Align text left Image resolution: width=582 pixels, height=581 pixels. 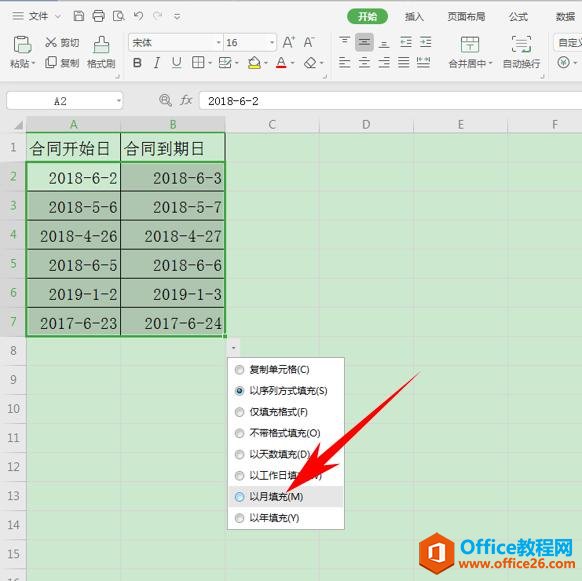pyautogui.click(x=344, y=62)
